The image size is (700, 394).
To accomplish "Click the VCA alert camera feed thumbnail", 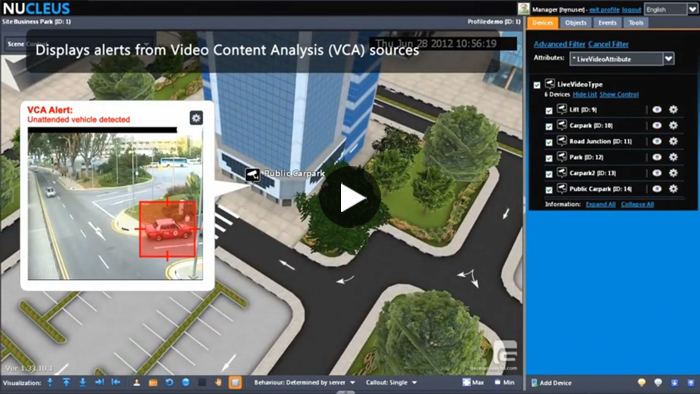I will click(x=115, y=206).
